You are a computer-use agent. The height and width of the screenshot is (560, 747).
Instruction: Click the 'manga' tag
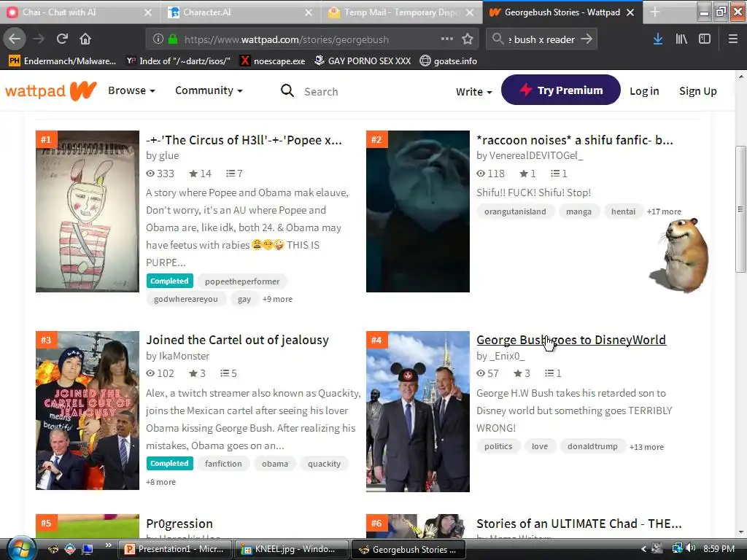[x=578, y=211]
